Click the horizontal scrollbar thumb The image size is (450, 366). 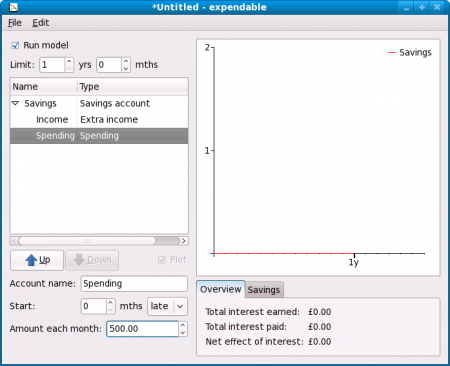(87, 241)
